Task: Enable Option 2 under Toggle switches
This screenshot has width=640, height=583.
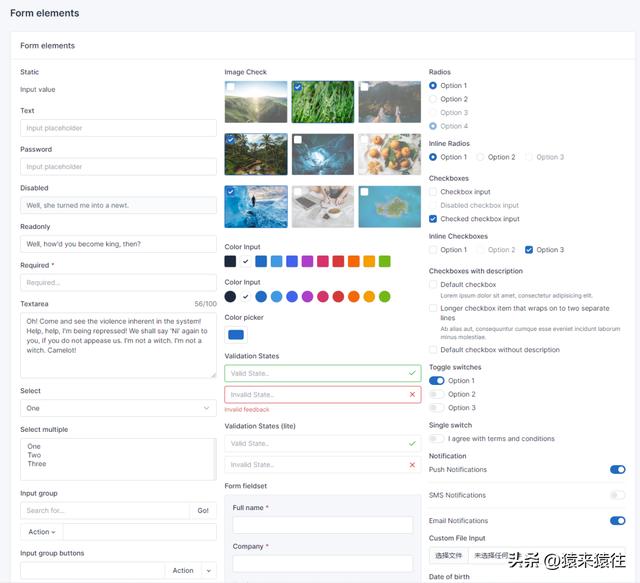Action: pos(436,395)
